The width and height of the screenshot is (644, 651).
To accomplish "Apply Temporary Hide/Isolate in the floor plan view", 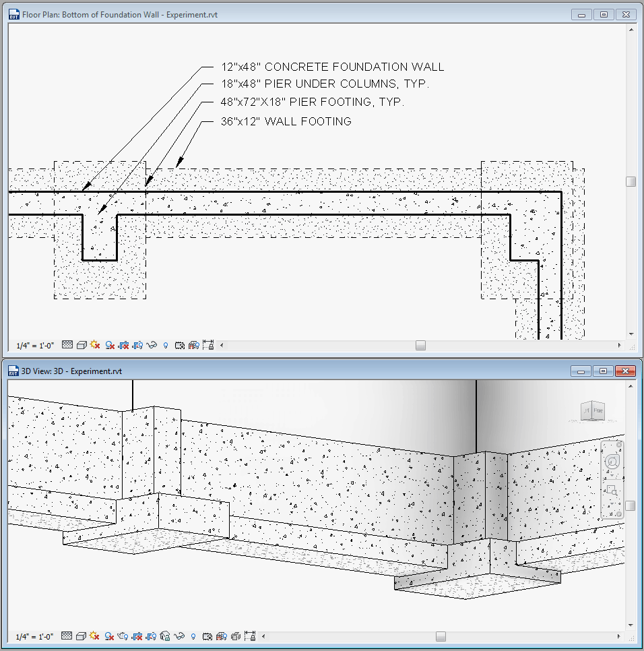I will pyautogui.click(x=151, y=344).
